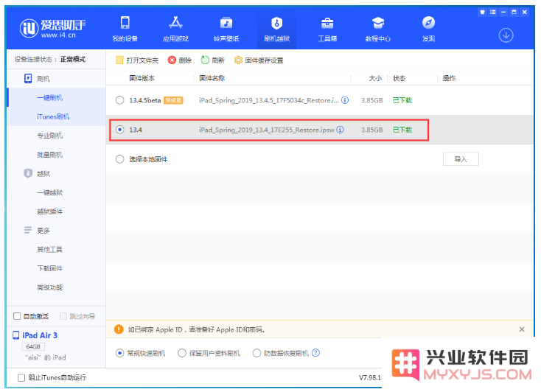Choose 保留用户资料刷机 flash mode

click(x=182, y=353)
